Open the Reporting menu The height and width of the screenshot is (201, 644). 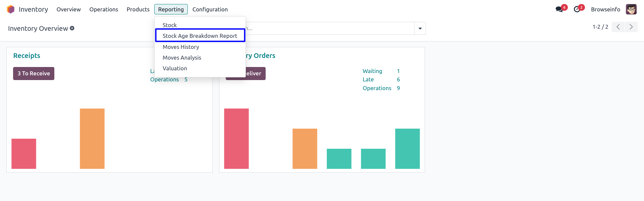pos(171,9)
